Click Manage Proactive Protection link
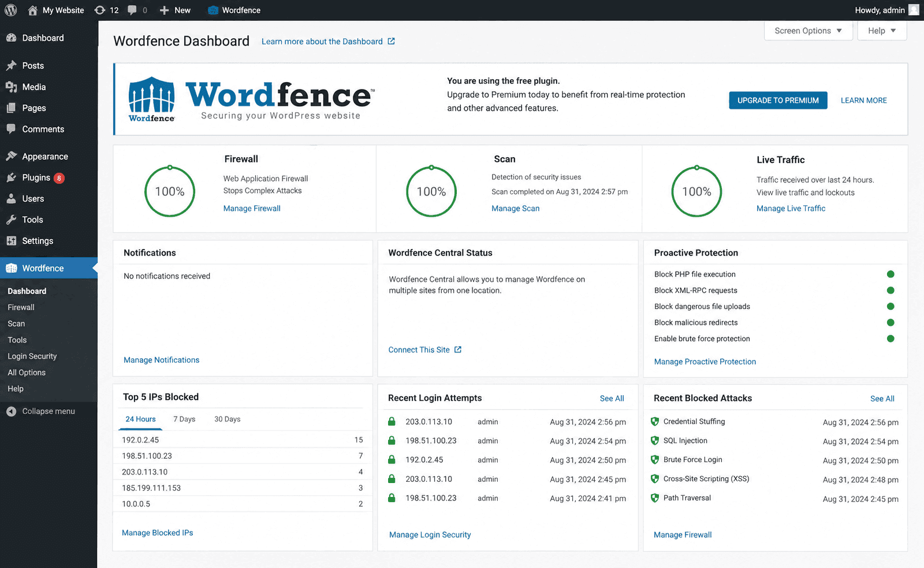Screen dimensions: 924x568 (x=705, y=362)
